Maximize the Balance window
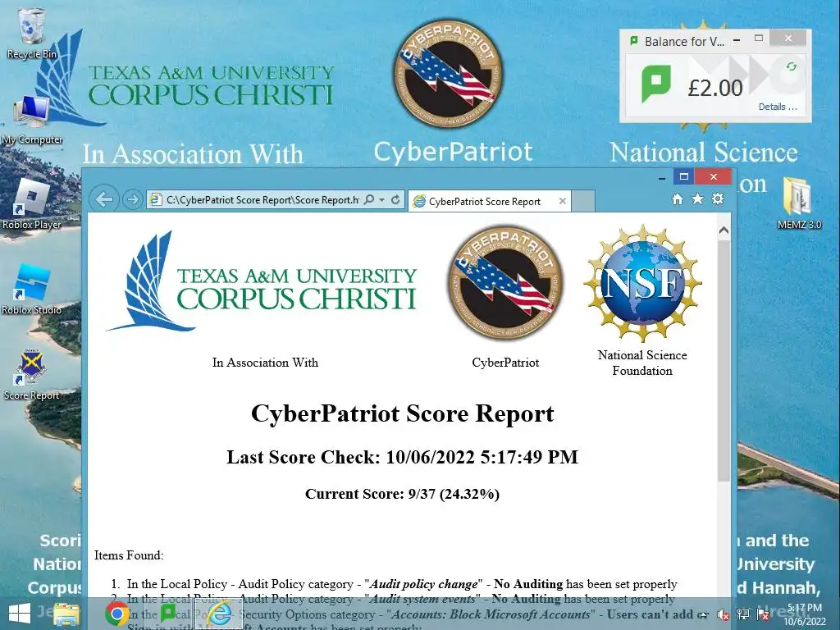 pos(759,38)
